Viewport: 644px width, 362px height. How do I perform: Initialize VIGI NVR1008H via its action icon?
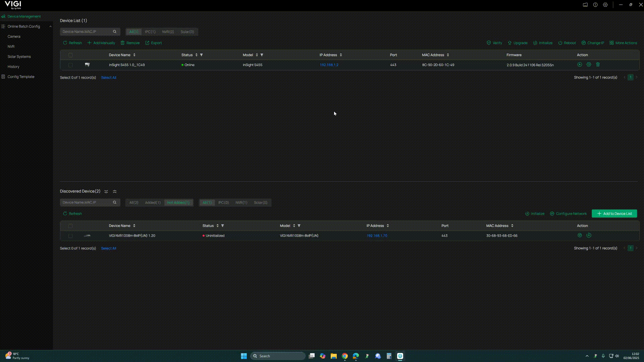[589, 235]
